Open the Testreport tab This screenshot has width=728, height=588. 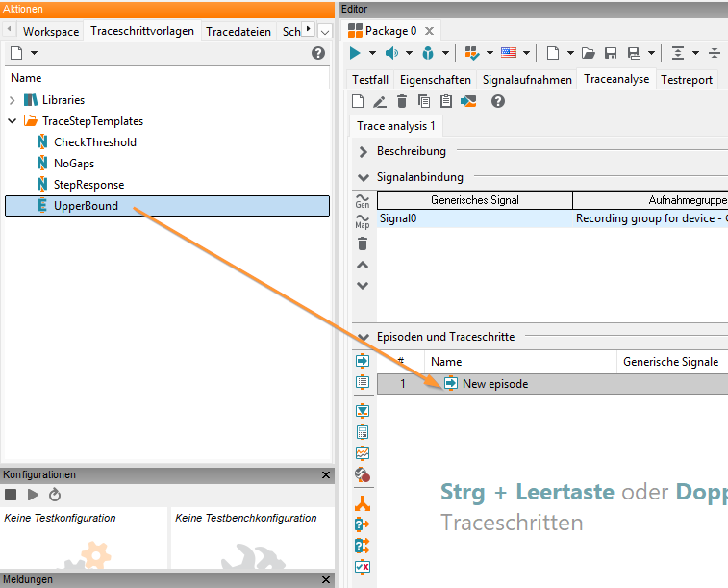point(687,80)
